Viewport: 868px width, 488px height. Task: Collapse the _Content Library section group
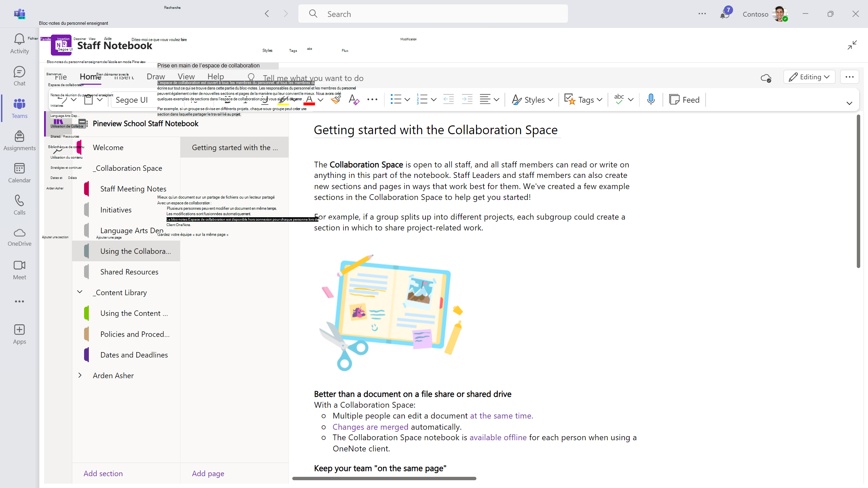coord(80,292)
